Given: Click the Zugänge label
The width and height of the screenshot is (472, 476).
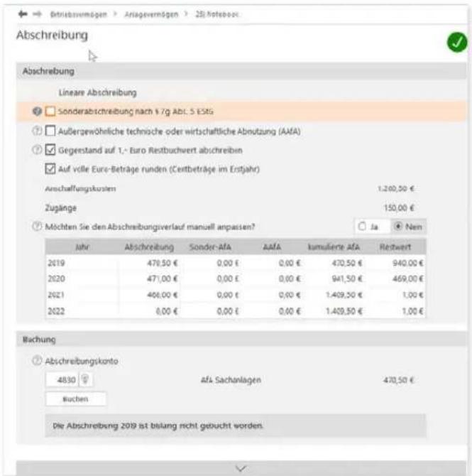Looking at the screenshot, I should (x=60, y=208).
